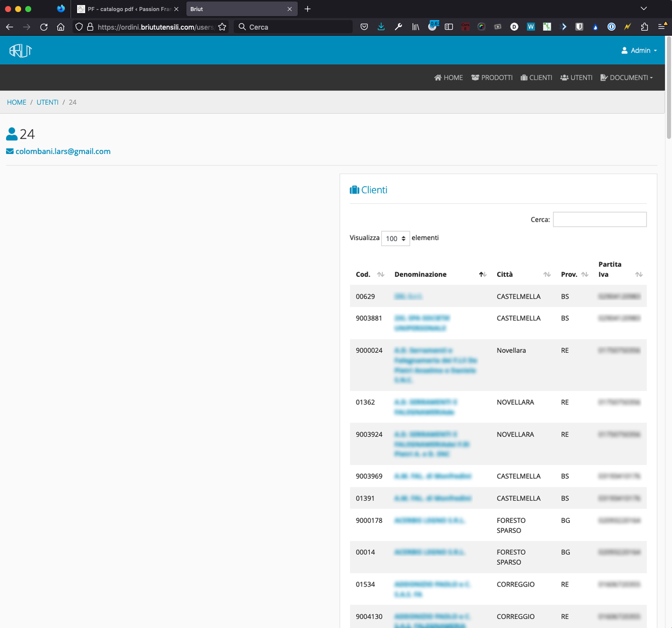
Task: Open client name link in row 01534
Action: pyautogui.click(x=432, y=589)
